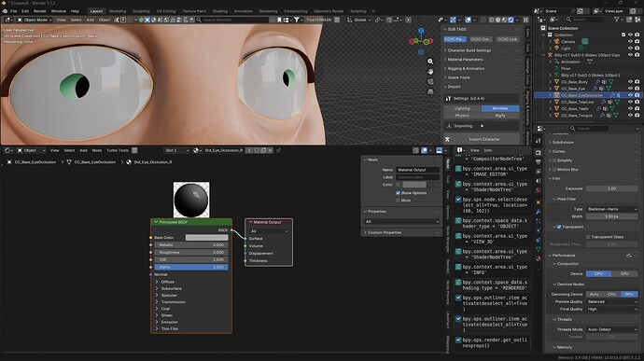Click the Wrinkles settings button

coord(500,108)
